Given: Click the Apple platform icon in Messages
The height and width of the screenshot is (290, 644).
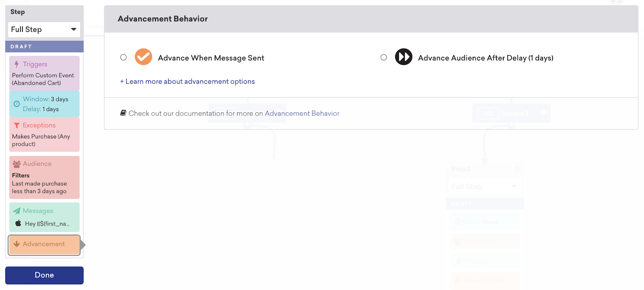Looking at the screenshot, I should pos(18,223).
